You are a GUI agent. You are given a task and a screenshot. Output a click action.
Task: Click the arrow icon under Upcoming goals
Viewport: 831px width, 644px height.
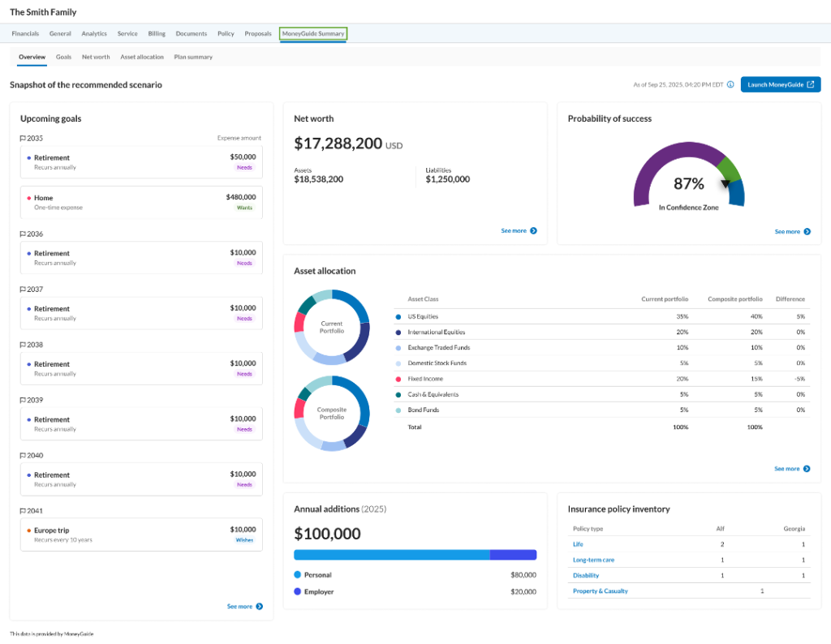click(x=259, y=607)
